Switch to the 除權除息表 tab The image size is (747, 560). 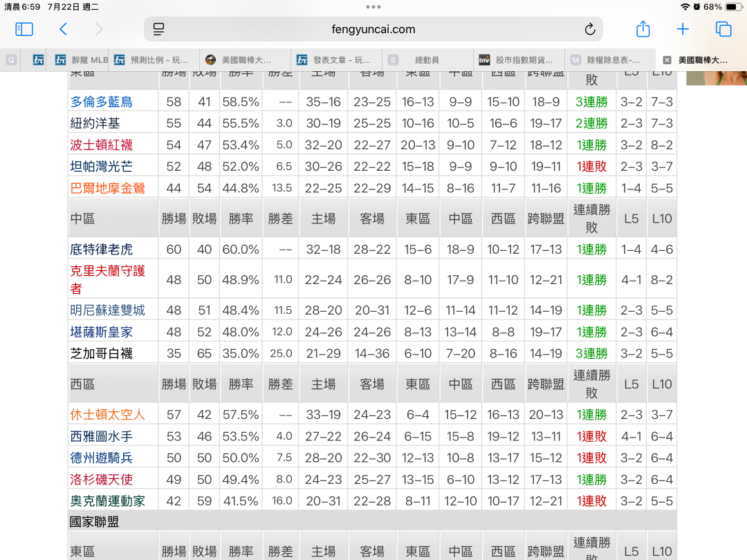tap(610, 60)
